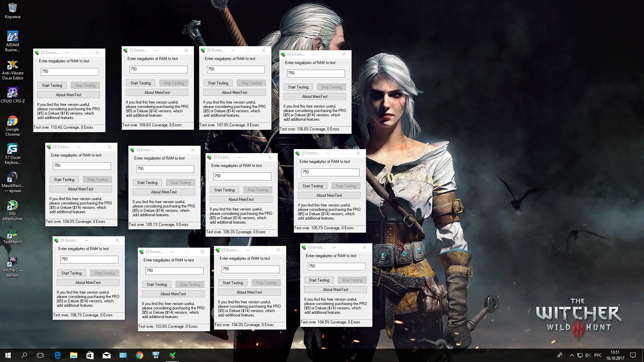Switch the РУС input language indicator
The height and width of the screenshot is (362, 644).
click(598, 355)
